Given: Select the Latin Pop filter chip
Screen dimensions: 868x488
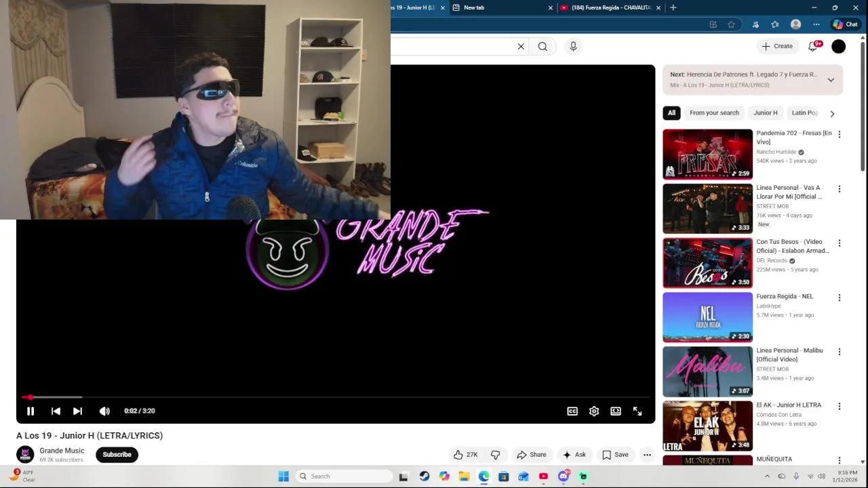Looking at the screenshot, I should click(x=805, y=113).
